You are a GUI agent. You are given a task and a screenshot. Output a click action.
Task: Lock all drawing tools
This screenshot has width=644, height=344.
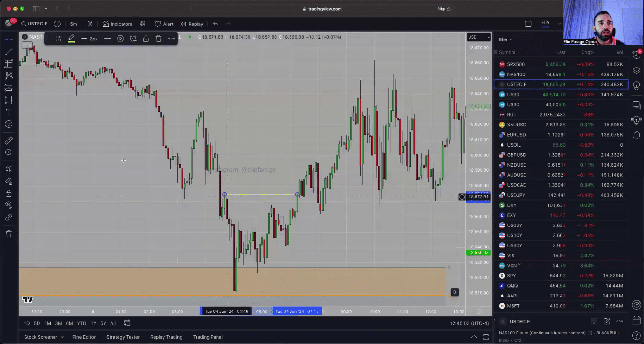pyautogui.click(x=9, y=193)
